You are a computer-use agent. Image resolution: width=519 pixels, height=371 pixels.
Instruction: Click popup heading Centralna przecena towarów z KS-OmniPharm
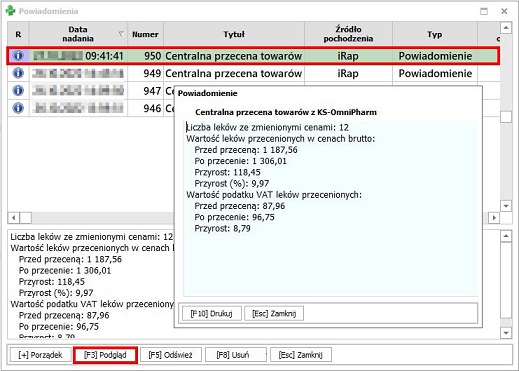point(286,112)
